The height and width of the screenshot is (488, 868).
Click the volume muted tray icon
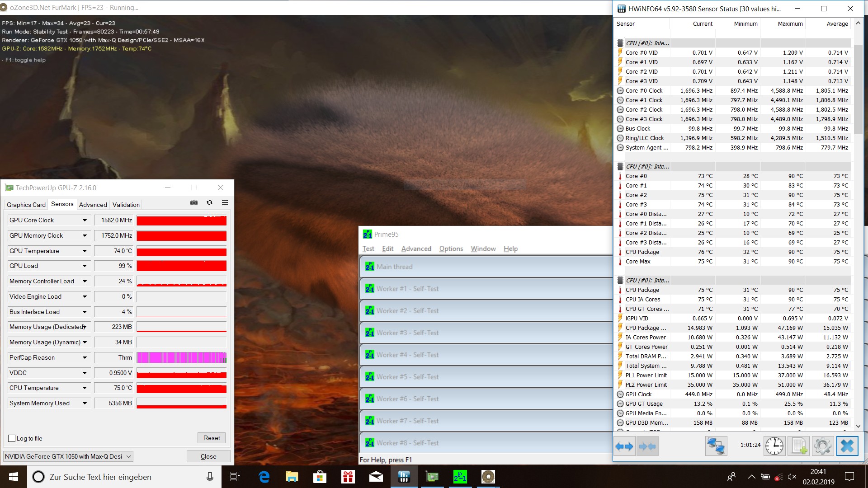point(792,477)
